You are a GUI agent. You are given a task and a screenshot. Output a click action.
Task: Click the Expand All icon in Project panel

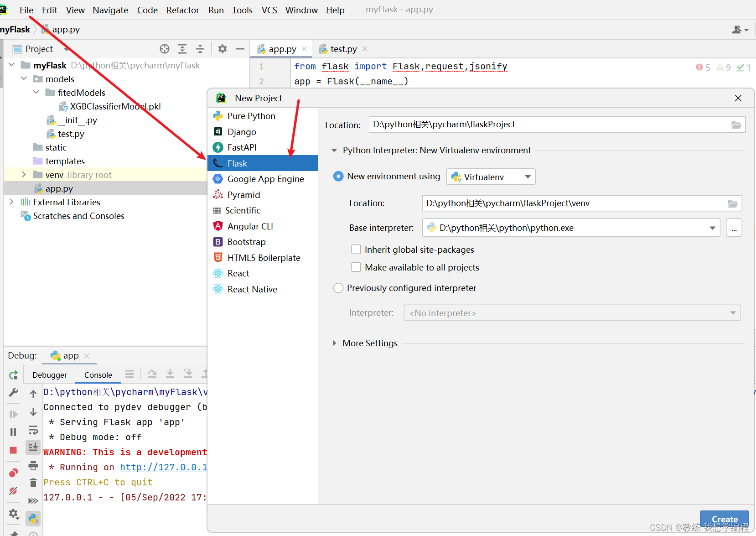click(x=182, y=49)
